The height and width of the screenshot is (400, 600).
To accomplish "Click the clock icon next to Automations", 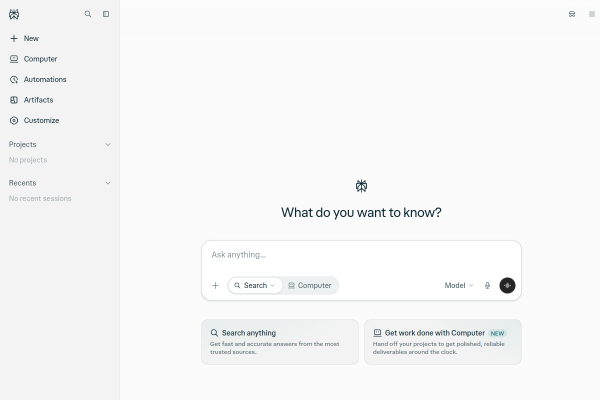I will click(14, 79).
